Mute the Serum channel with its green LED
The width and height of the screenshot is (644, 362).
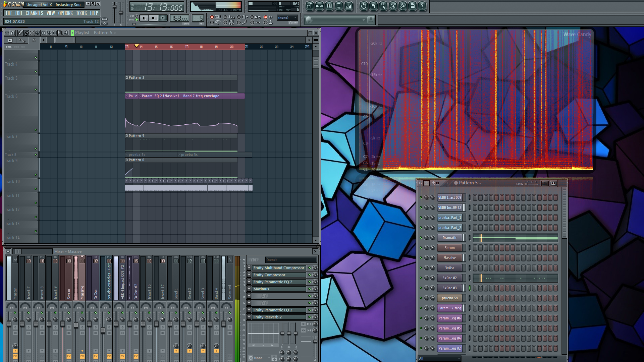(421, 248)
